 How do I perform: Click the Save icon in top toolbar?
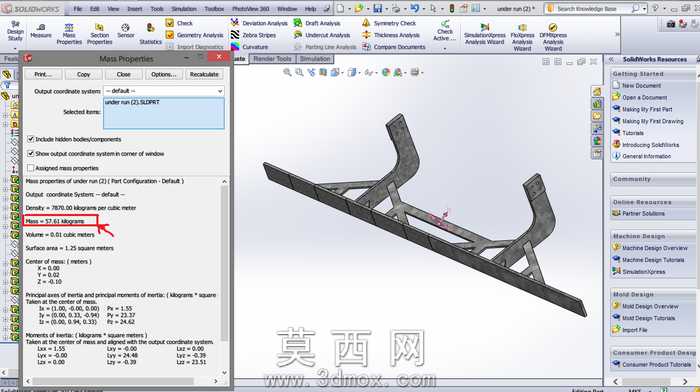[x=378, y=8]
